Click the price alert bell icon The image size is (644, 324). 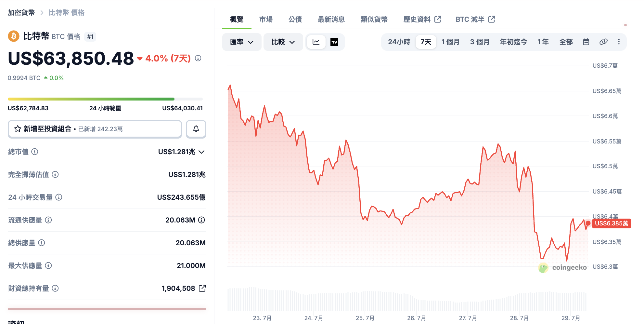[x=196, y=129]
